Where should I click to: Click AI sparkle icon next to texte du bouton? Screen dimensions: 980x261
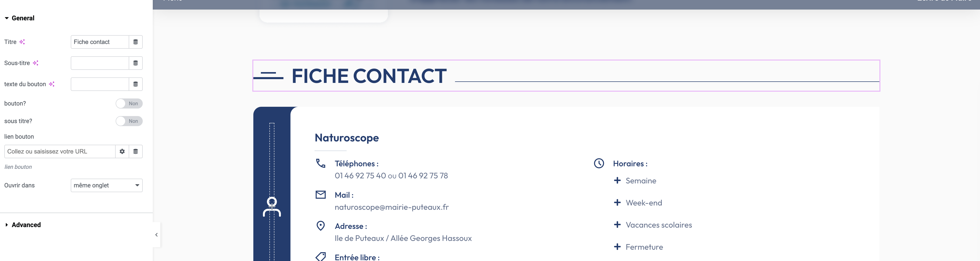coord(52,84)
